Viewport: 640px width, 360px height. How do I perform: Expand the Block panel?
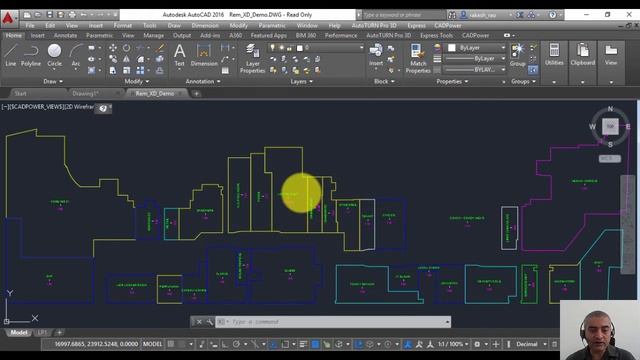click(384, 81)
